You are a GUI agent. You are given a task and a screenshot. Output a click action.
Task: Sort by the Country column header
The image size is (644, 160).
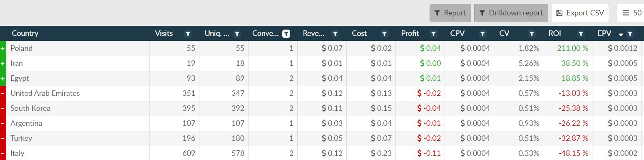point(25,33)
